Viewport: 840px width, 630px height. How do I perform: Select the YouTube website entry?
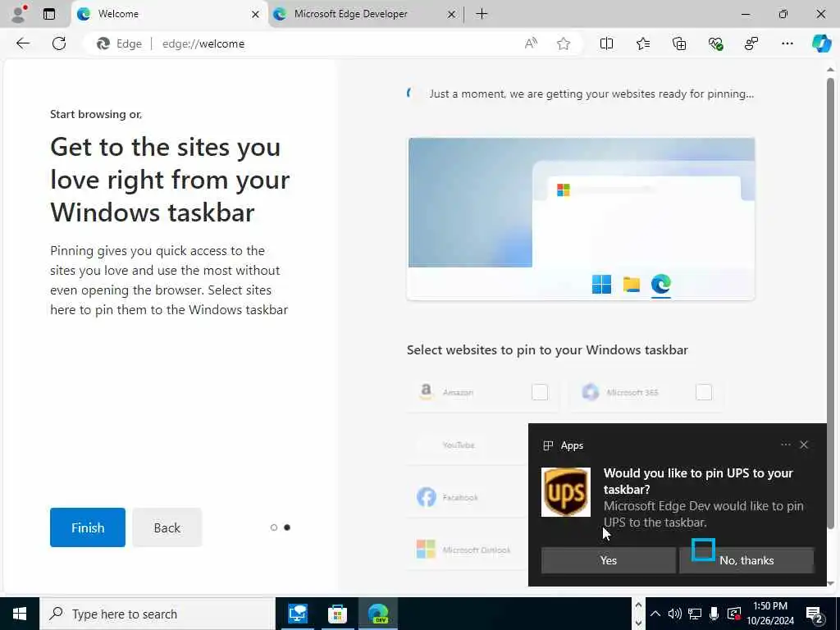[x=466, y=445]
